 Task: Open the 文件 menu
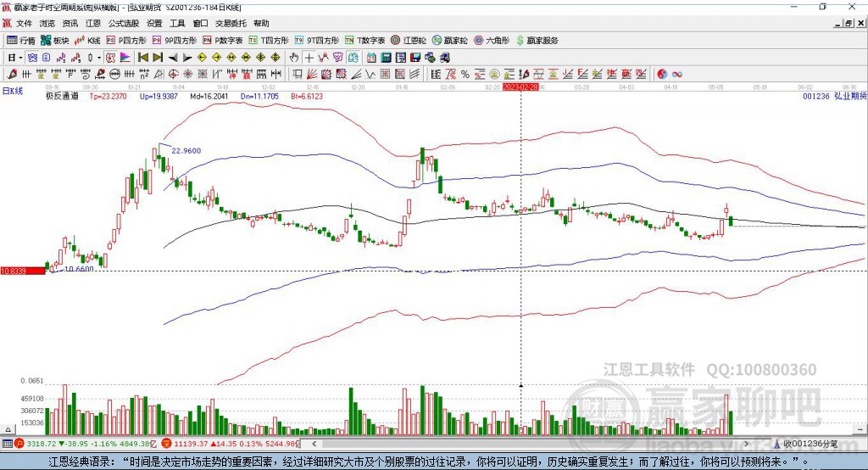(x=24, y=23)
